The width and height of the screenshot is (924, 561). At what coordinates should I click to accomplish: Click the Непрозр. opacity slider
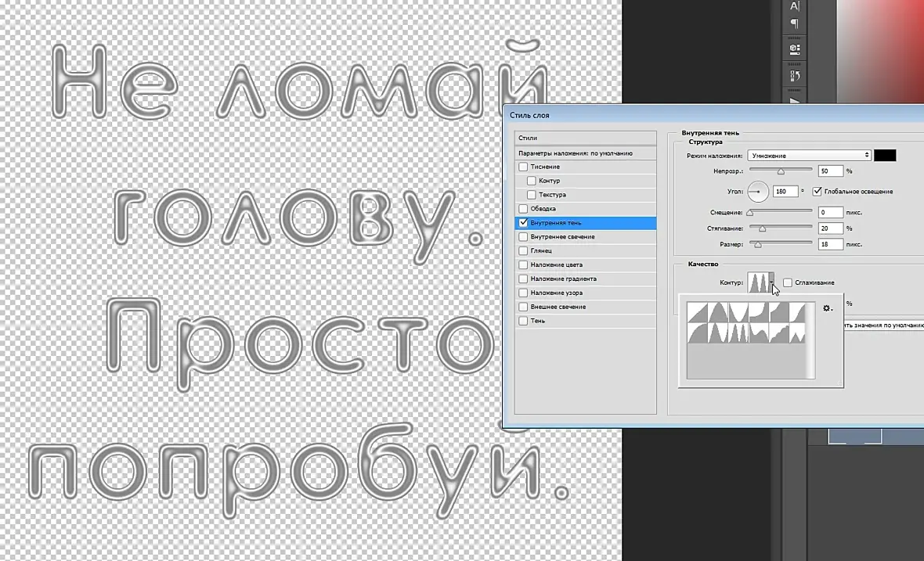click(780, 171)
